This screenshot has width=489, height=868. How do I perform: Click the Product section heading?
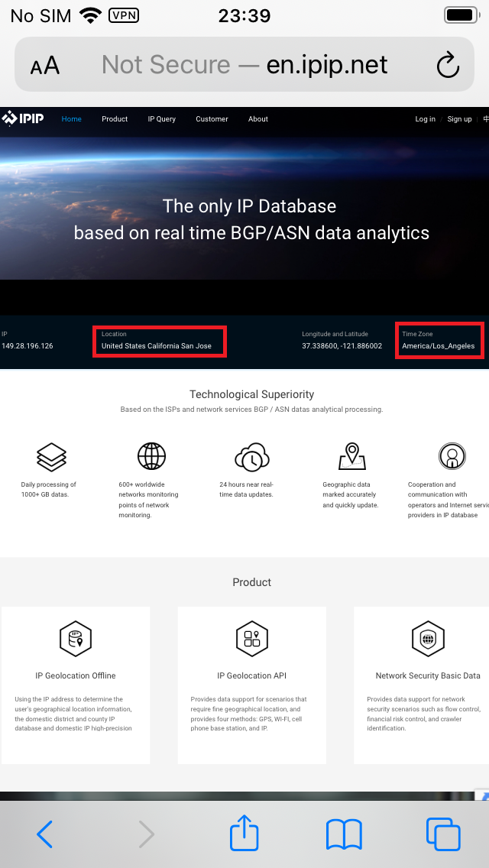pos(252,582)
